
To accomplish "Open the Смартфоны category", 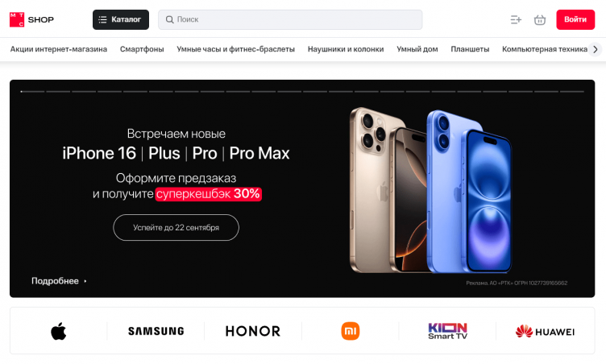I will (x=142, y=49).
